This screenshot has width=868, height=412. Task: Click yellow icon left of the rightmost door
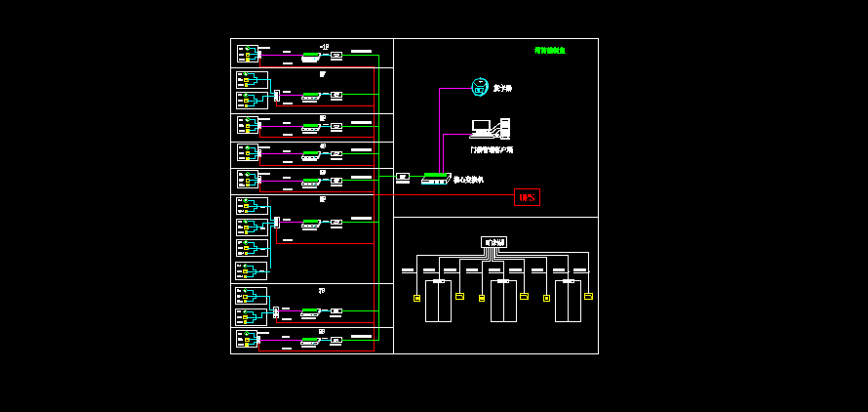(546, 298)
